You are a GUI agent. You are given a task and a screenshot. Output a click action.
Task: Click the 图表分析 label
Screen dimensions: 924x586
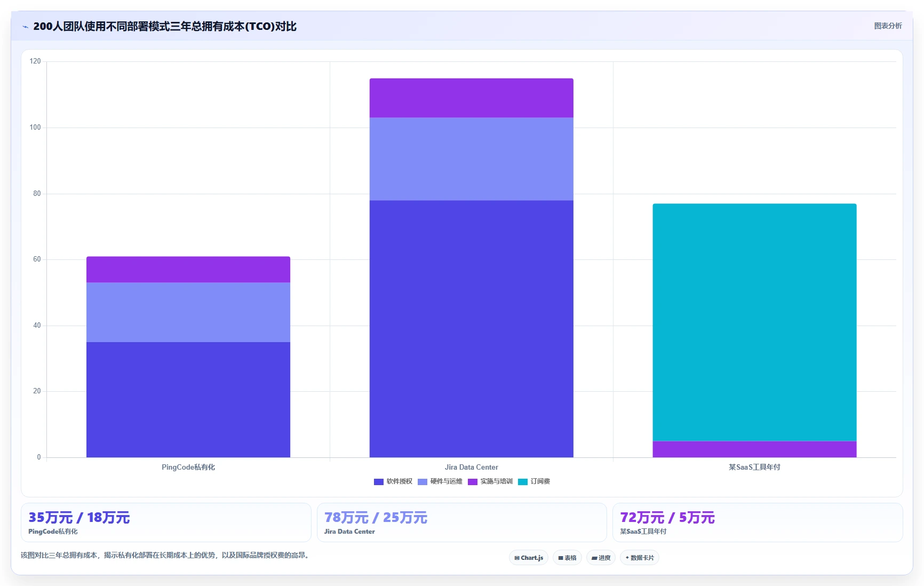[888, 26]
